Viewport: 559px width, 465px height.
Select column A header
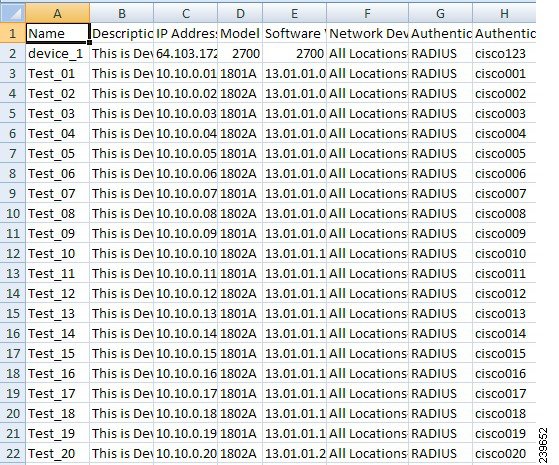tap(57, 13)
